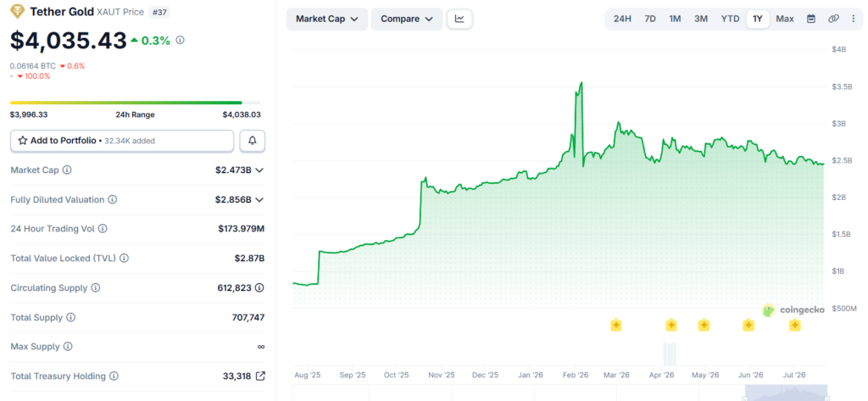Open price info icon next to 0.3%

pos(180,40)
